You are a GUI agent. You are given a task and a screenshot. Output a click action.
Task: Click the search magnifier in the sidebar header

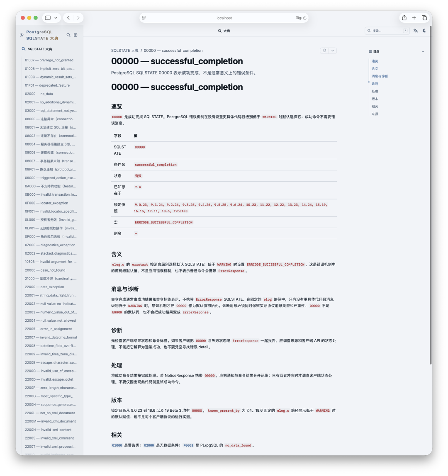[x=68, y=35]
